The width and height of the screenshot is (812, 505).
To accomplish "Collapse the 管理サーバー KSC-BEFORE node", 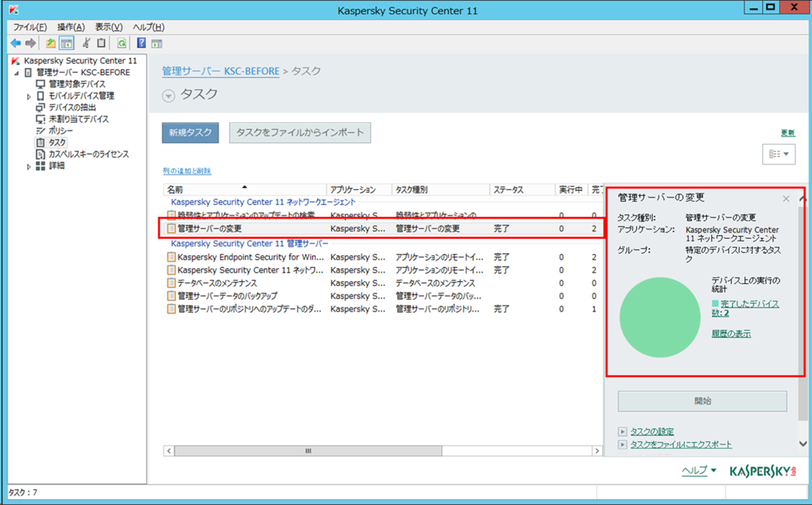I will tap(18, 72).
